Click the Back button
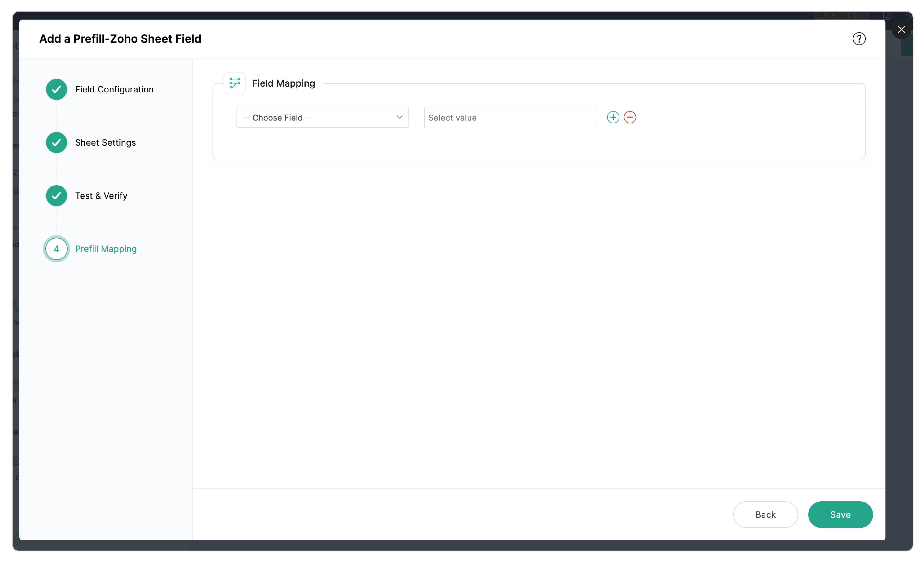The width and height of the screenshot is (924, 564). 765,515
